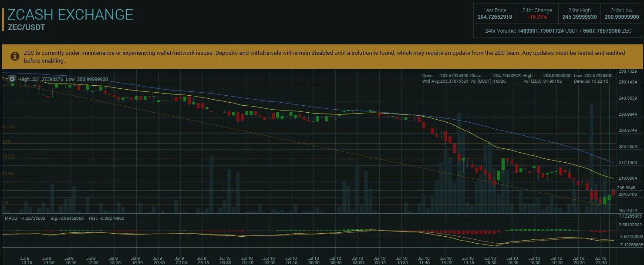Click the 38.2% Fibonacci level label
Viewport: 644px width, 265px height.
point(8,156)
